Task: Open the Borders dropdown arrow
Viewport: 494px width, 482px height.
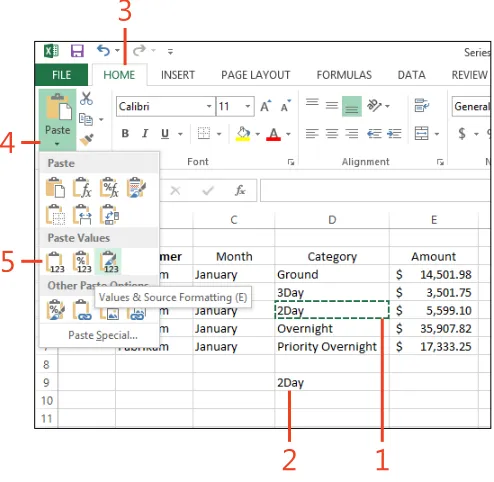Action: 219,134
